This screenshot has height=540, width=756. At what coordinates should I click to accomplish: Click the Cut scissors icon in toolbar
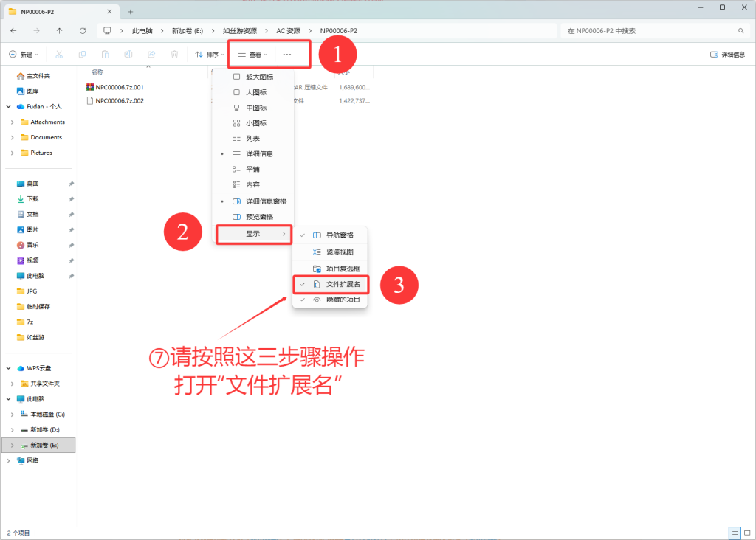(x=59, y=55)
